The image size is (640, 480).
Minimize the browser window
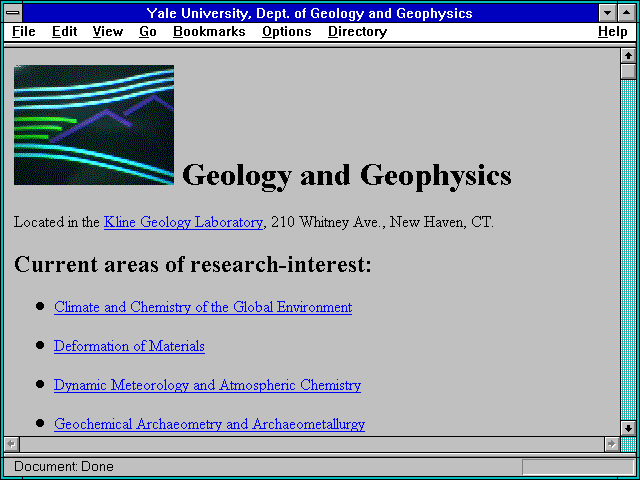click(x=608, y=13)
